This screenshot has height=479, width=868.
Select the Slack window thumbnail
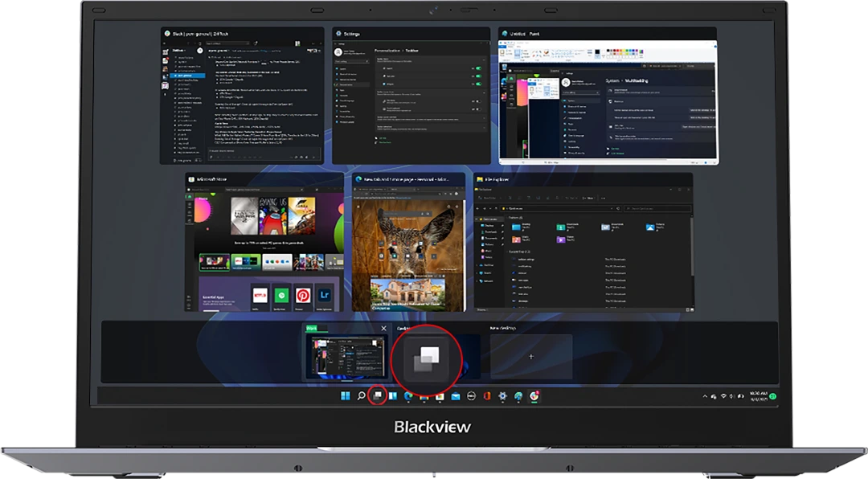point(241,101)
